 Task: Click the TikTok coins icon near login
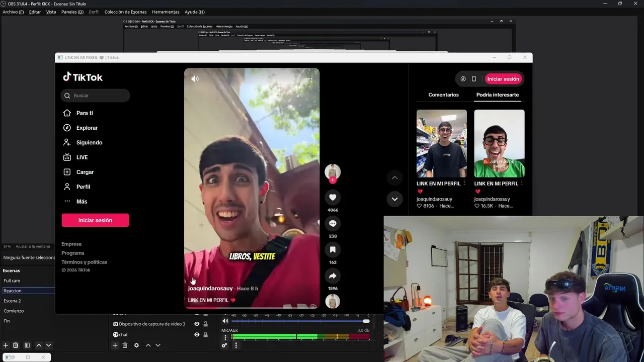463,79
